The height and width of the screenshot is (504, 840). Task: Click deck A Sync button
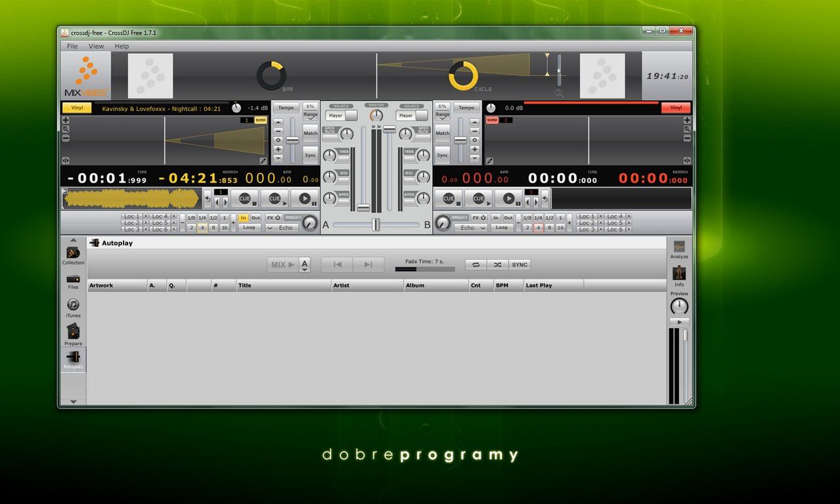(x=311, y=156)
